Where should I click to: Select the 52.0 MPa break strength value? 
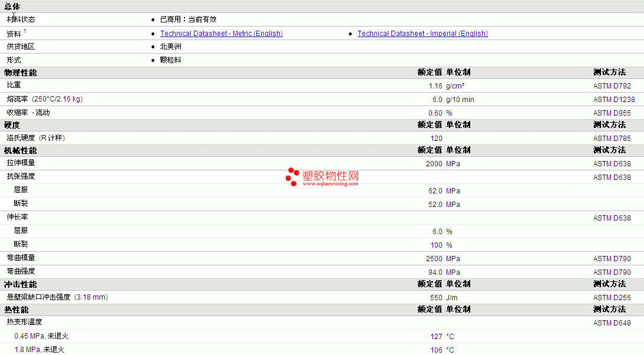tap(444, 204)
